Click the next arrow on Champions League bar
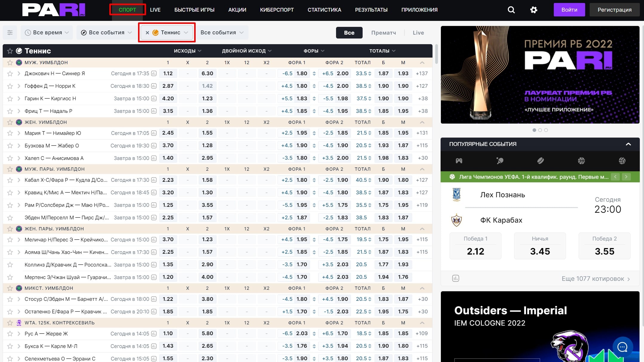Viewport: 644px width, 362px height. point(626,177)
